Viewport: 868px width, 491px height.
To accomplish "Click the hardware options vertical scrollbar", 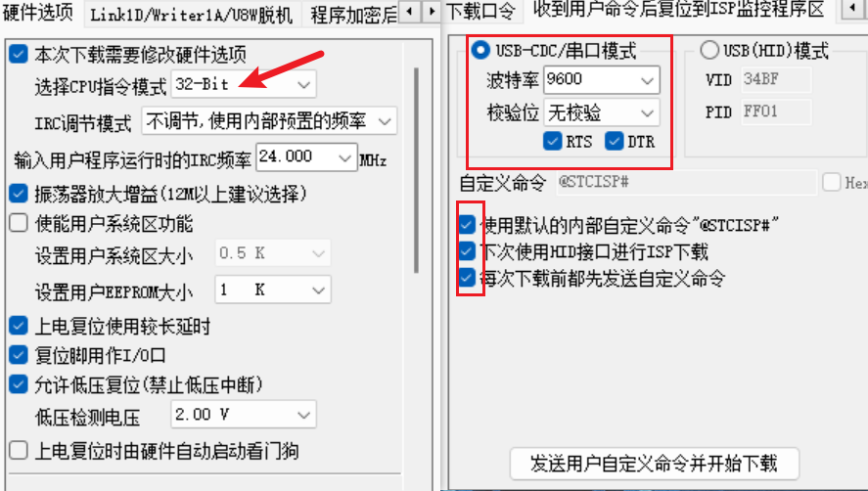I will (416, 170).
